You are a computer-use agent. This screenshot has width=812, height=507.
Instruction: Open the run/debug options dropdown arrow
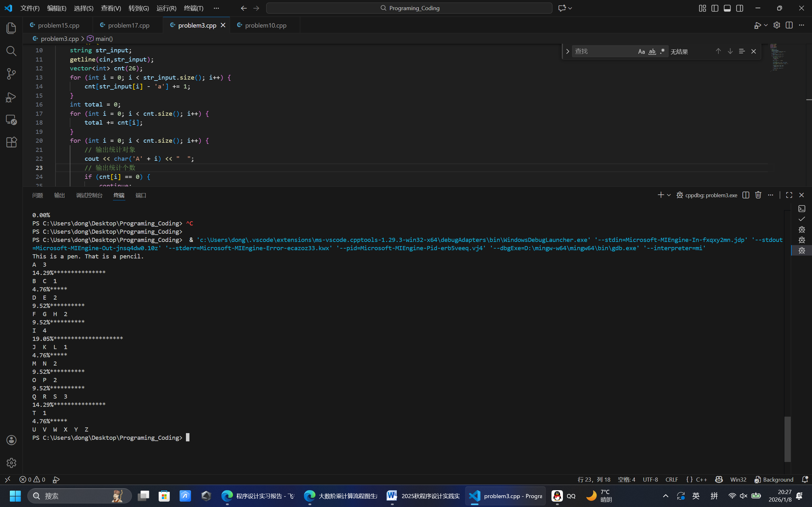click(766, 25)
